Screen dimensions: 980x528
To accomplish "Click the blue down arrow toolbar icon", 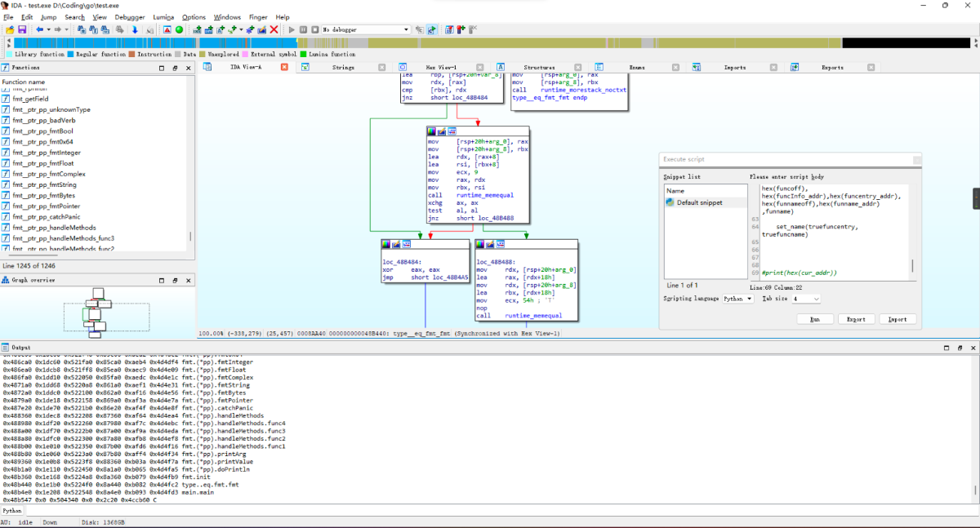I will (x=135, y=29).
